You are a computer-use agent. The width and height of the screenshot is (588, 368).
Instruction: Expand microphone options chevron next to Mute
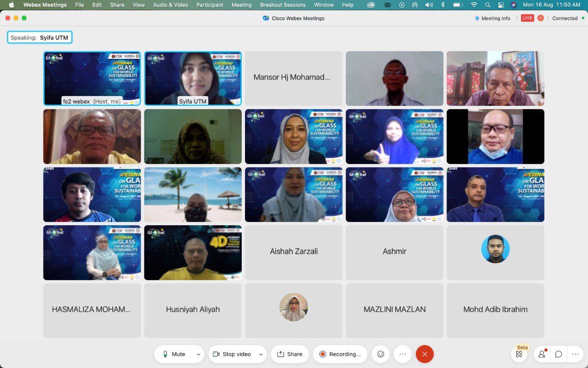(x=198, y=354)
